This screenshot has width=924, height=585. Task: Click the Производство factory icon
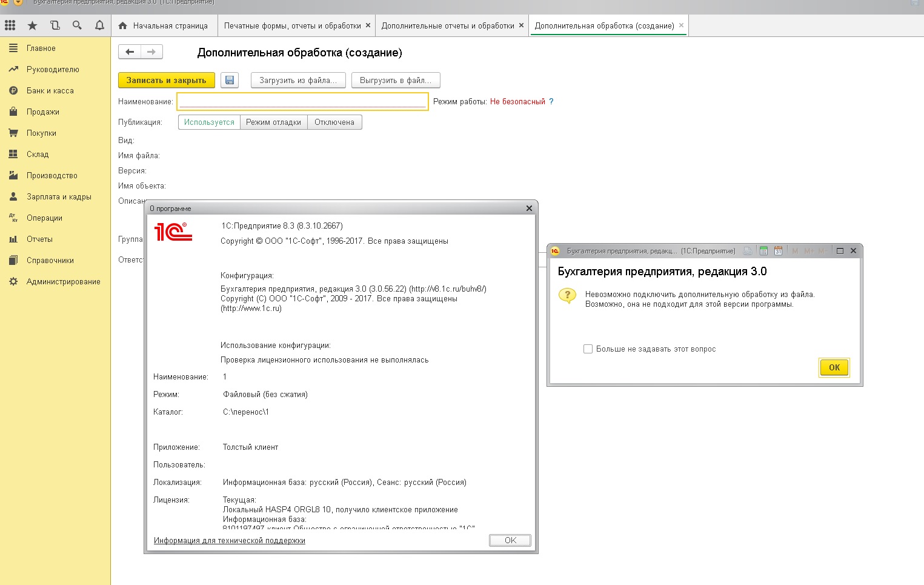[13, 175]
